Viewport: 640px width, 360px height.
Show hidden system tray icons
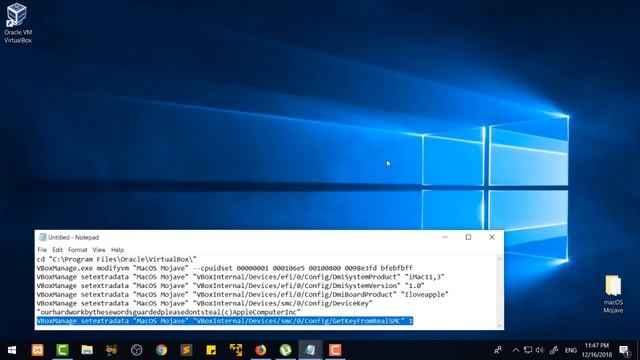pos(516,350)
